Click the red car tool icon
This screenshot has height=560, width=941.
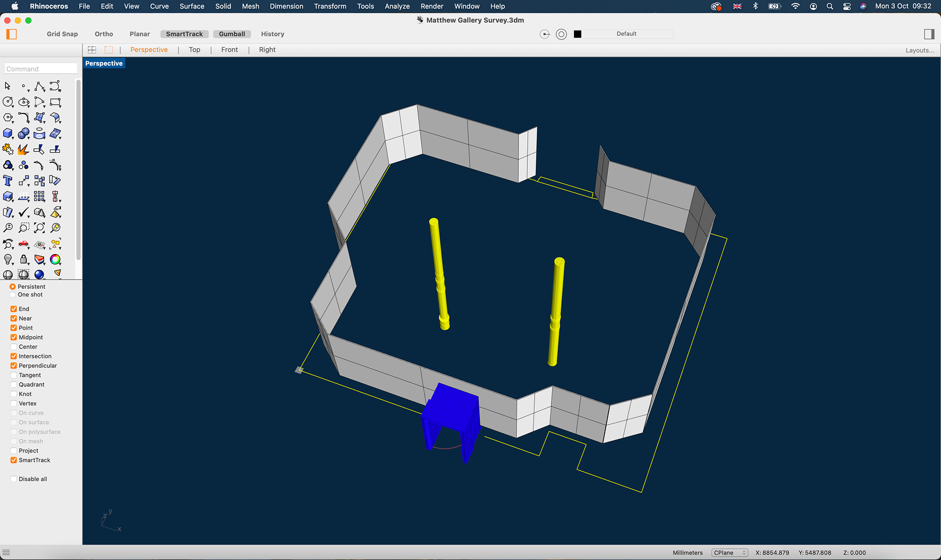(24, 243)
